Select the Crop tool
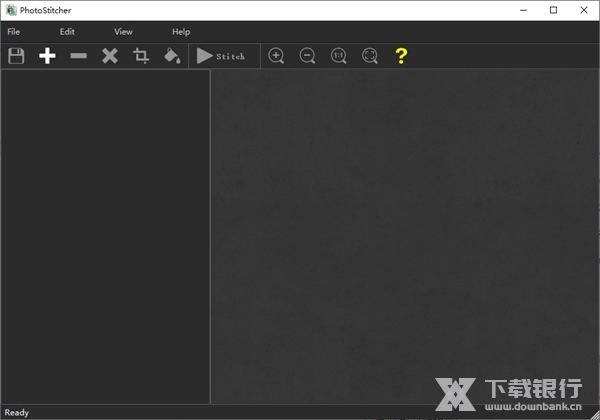The image size is (600, 420). [x=141, y=56]
